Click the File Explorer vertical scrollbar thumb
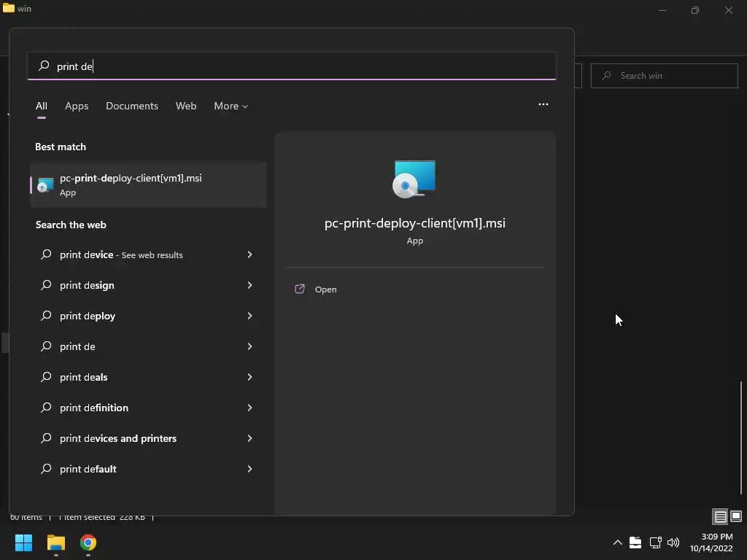747x560 pixels. pos(741,437)
